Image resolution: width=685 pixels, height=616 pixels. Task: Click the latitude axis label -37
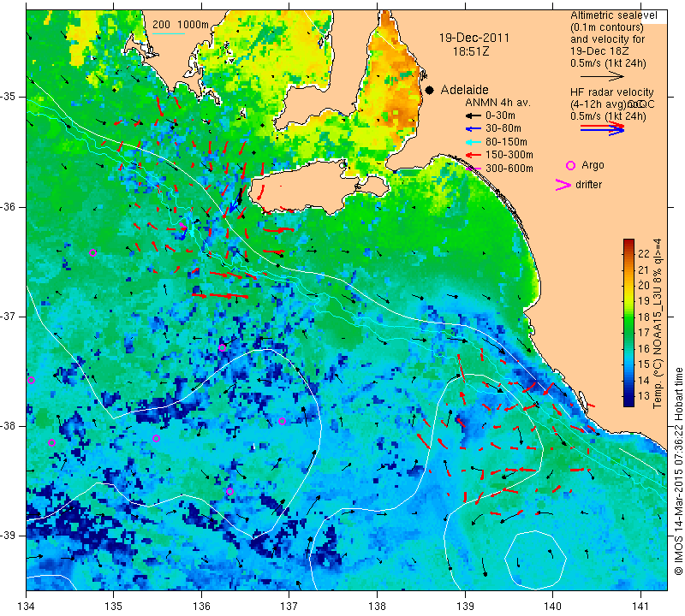coord(8,316)
